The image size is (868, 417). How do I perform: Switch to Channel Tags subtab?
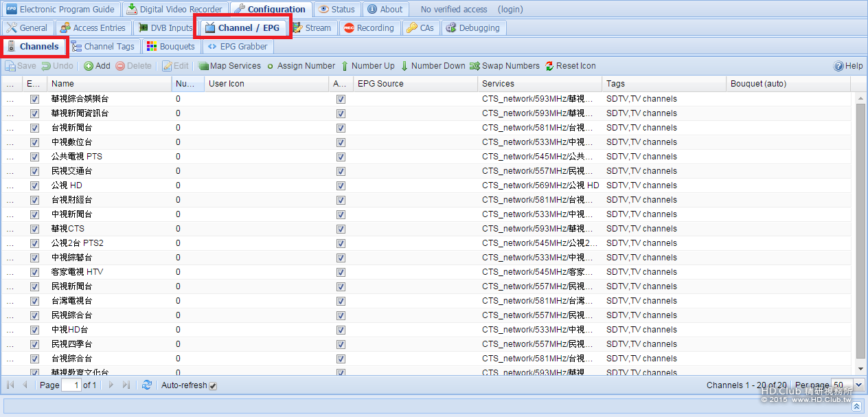(x=103, y=47)
